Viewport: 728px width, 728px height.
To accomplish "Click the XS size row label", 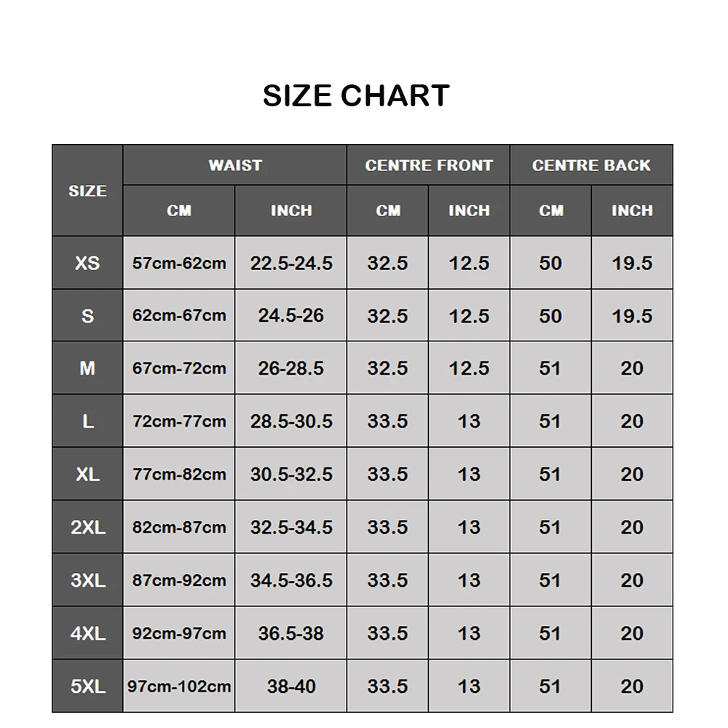I will [87, 263].
